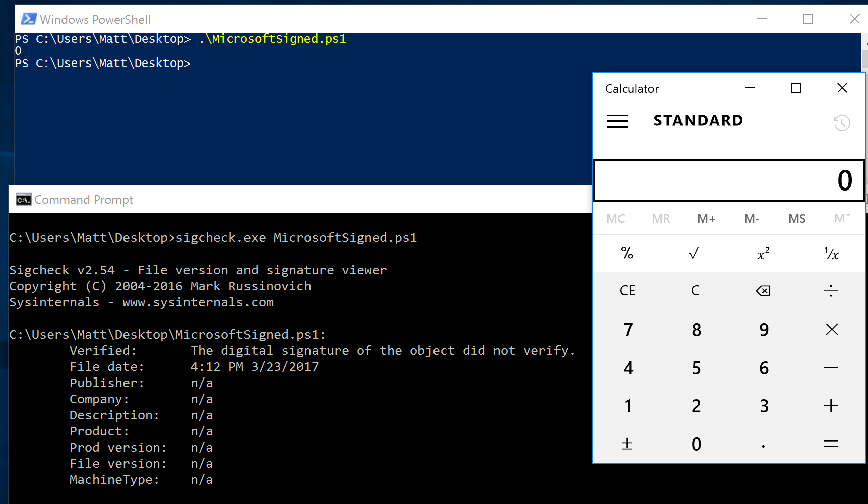
Task: Click the MS memory store button
Action: tap(797, 219)
